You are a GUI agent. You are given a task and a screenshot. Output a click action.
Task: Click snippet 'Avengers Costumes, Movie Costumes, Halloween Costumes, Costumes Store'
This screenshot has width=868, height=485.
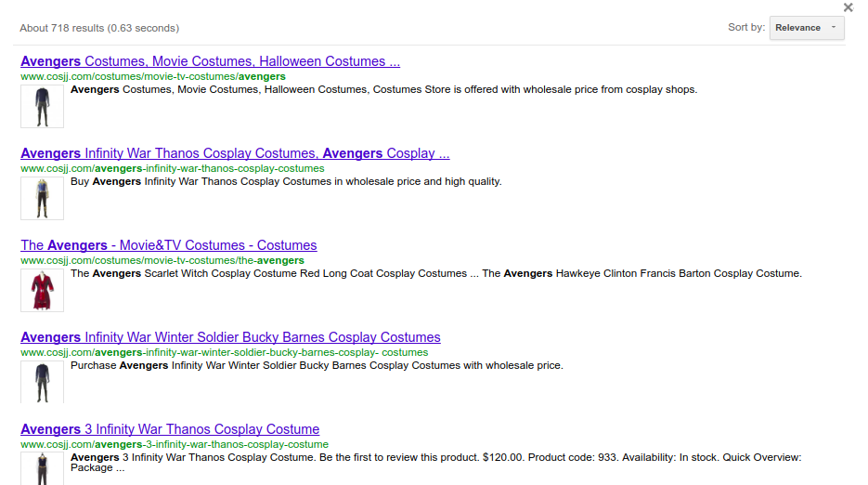click(383, 90)
